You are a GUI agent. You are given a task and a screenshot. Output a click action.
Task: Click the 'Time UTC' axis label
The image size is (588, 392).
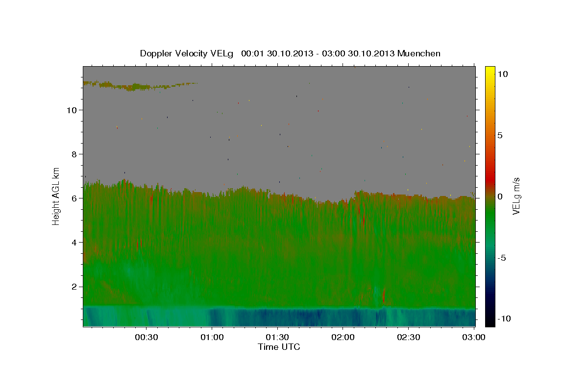click(x=279, y=347)
